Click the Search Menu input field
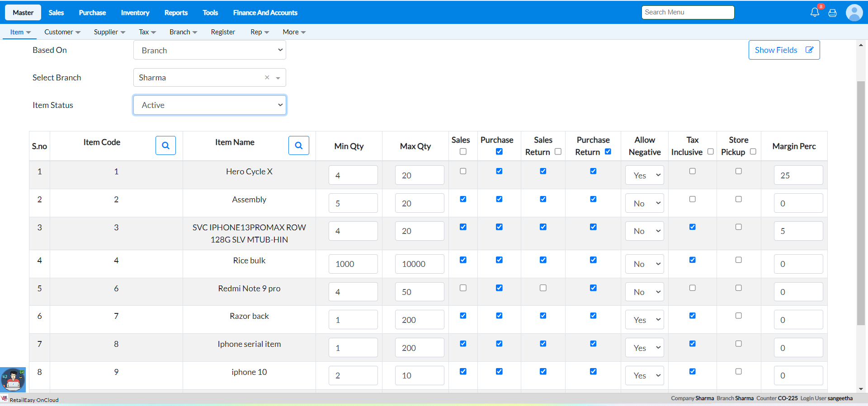 pos(687,12)
